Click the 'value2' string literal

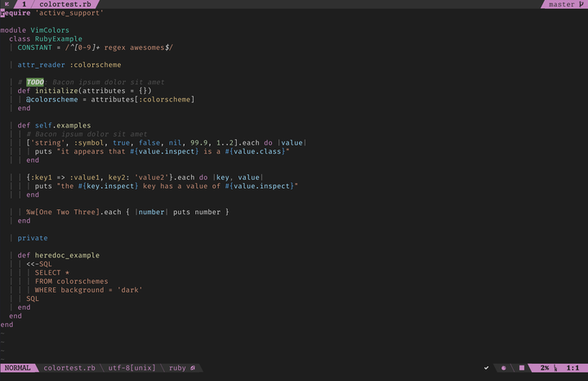152,177
